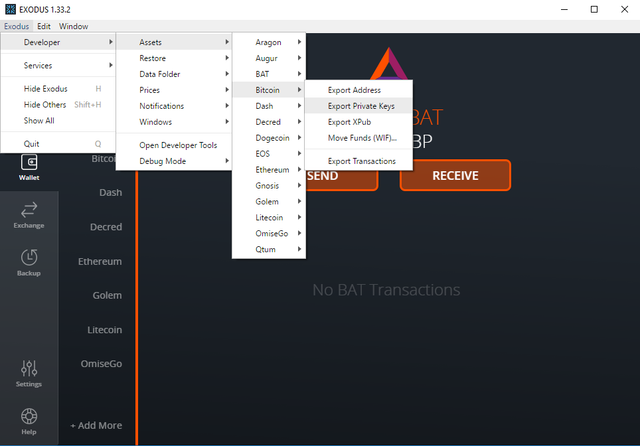Select Export Transactions in Bitcoin submenu
This screenshot has width=640, height=446.
pyautogui.click(x=361, y=161)
